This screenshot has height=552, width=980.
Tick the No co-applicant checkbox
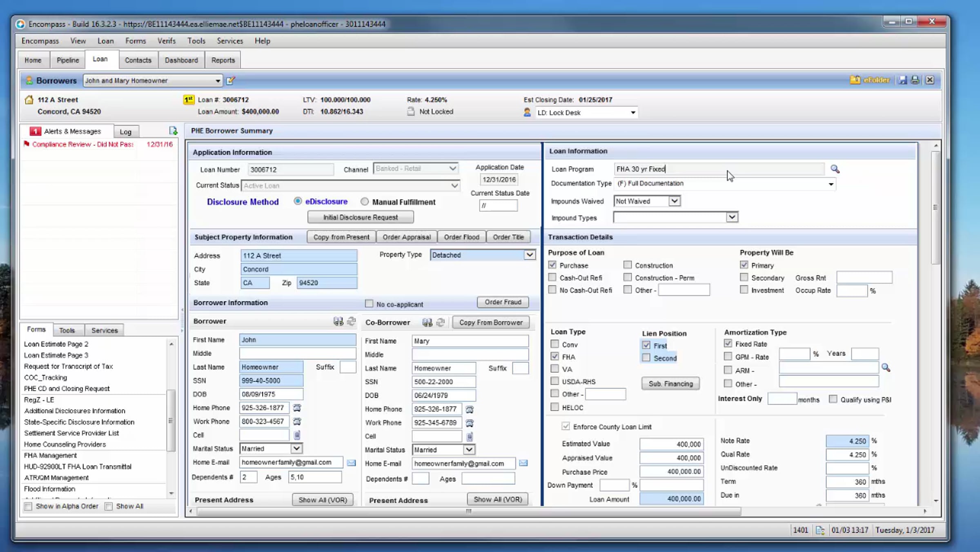point(369,304)
